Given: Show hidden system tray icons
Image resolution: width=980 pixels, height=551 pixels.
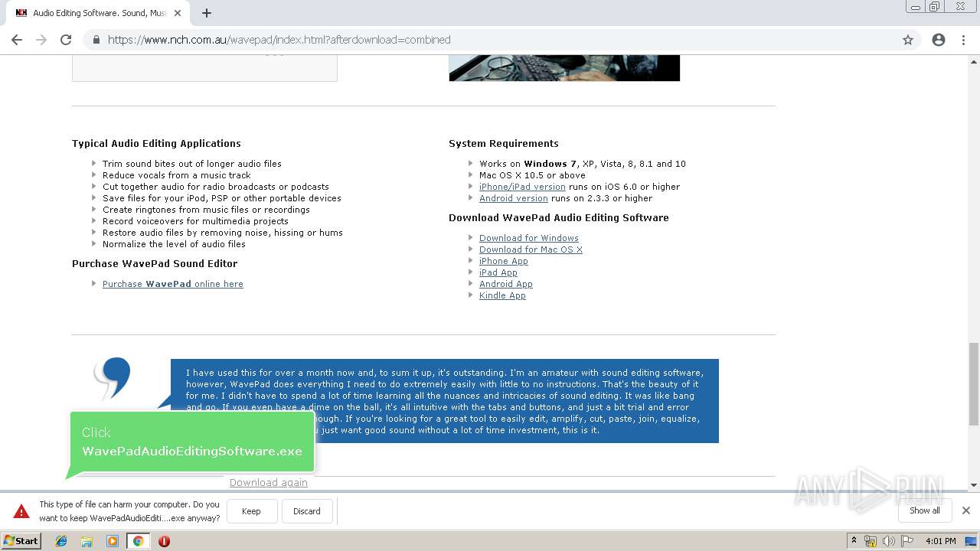Looking at the screenshot, I should click(854, 541).
